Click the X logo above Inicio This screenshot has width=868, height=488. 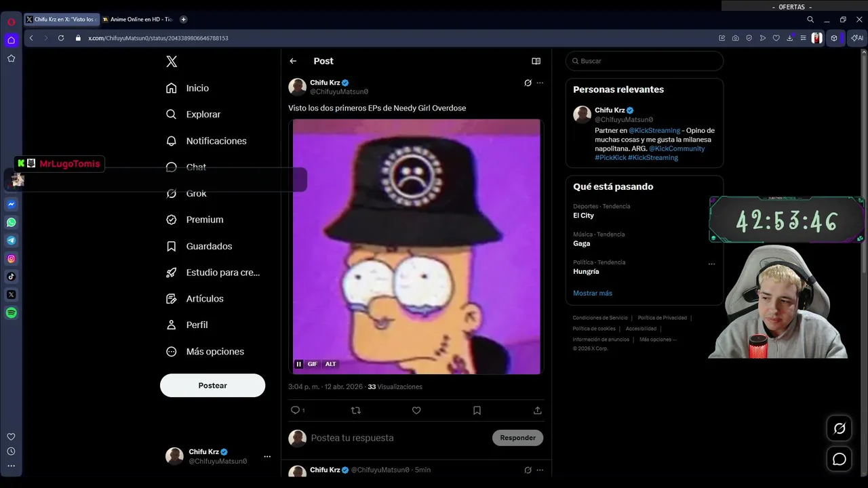(172, 62)
